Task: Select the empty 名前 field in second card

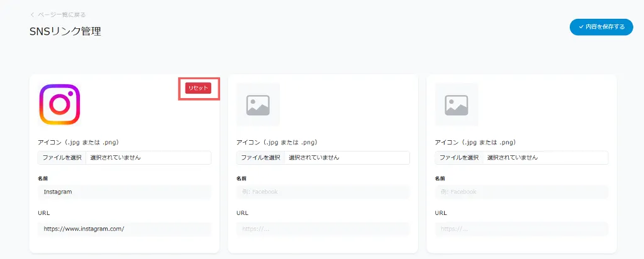Action: (323, 192)
